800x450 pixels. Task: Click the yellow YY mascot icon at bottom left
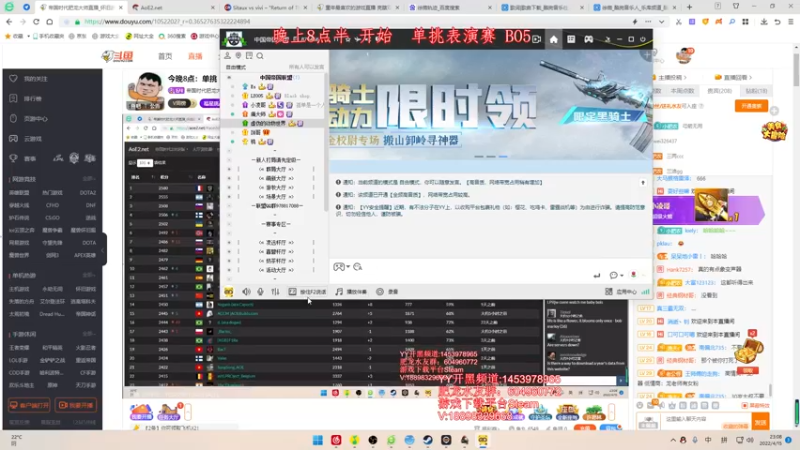(x=229, y=291)
